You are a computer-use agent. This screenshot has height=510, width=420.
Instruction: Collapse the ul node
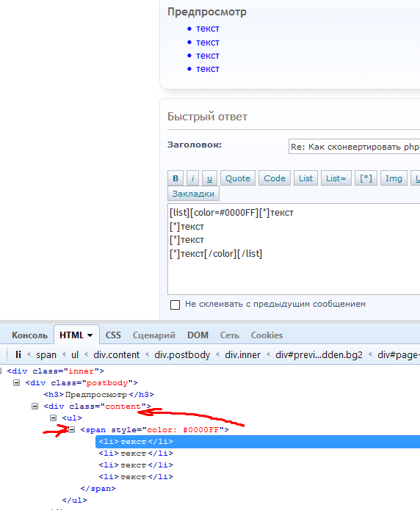point(54,418)
